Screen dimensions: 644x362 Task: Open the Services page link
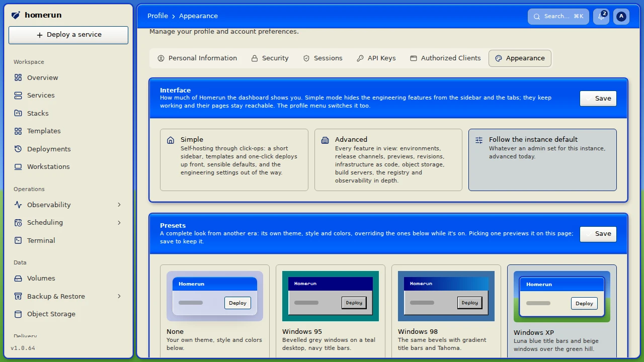tap(68, 95)
